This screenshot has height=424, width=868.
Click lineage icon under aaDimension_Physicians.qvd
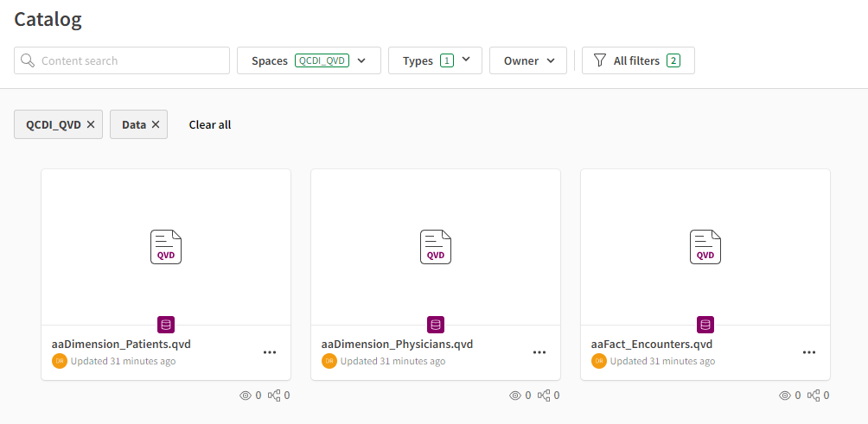[x=544, y=396]
